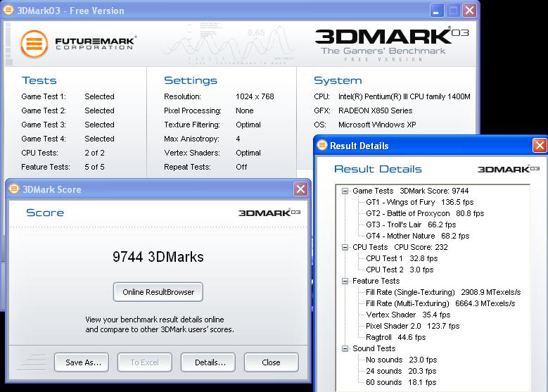Image resolution: width=548 pixels, height=392 pixels.
Task: Select Fill Rate (Multi-Texturing) row
Action: (440, 303)
